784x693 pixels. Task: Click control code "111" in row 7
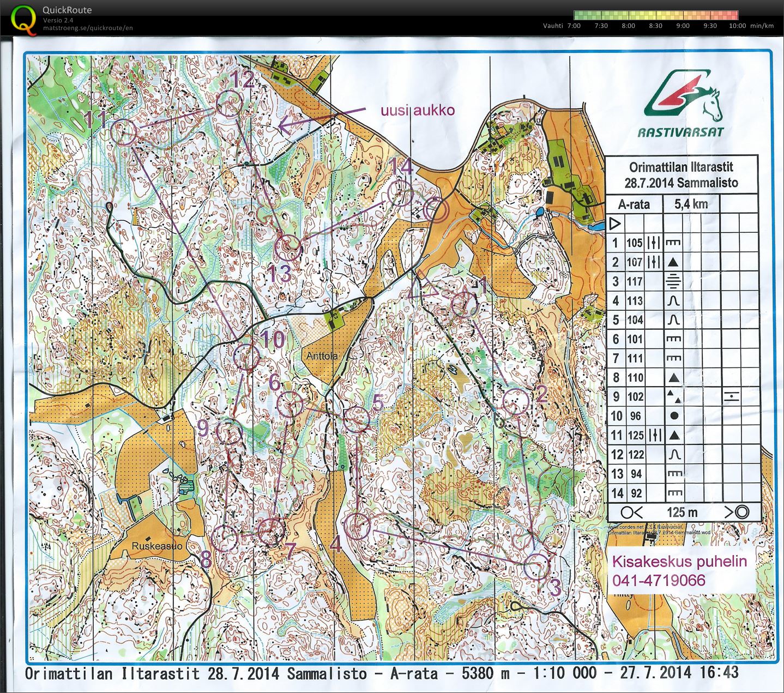[x=635, y=358]
